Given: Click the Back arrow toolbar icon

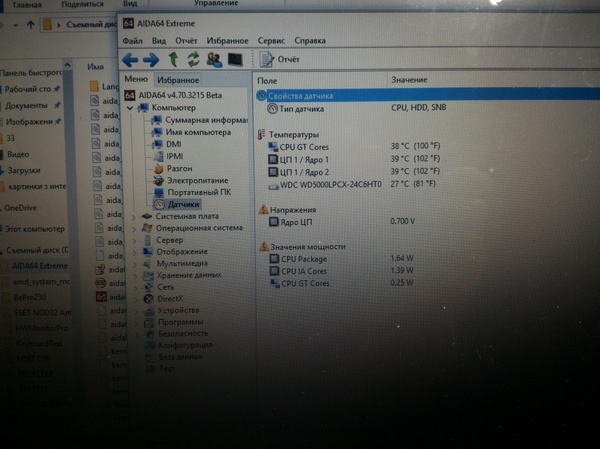Looking at the screenshot, I should click(x=131, y=60).
